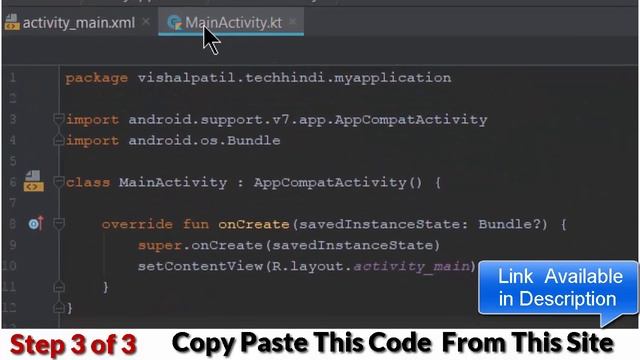
Task: Click android.os.Bundle import text
Action: [x=204, y=140]
